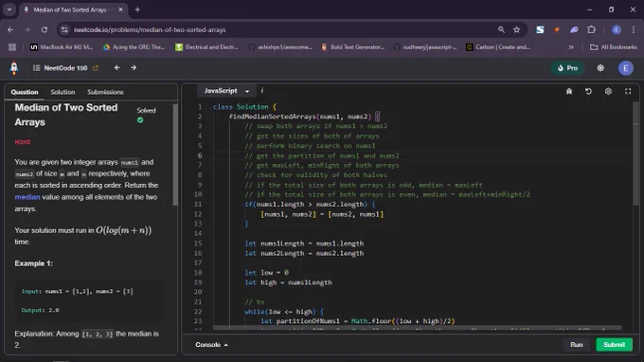
Task: Open the zoom magnifier in address bar
Action: (501, 29)
